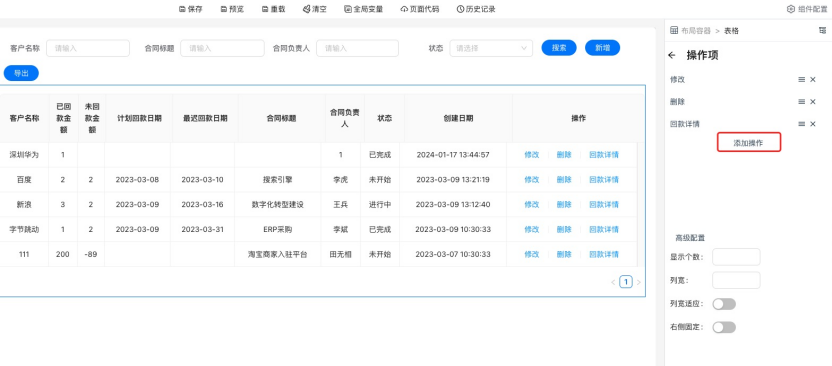Click the 创建日期 column header
Viewport: 832px width, 366px height.
point(458,118)
